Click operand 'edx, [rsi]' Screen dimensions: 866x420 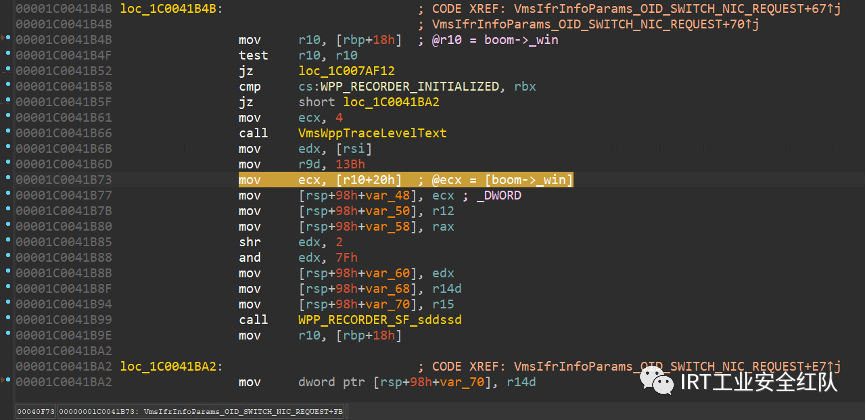[x=335, y=149]
